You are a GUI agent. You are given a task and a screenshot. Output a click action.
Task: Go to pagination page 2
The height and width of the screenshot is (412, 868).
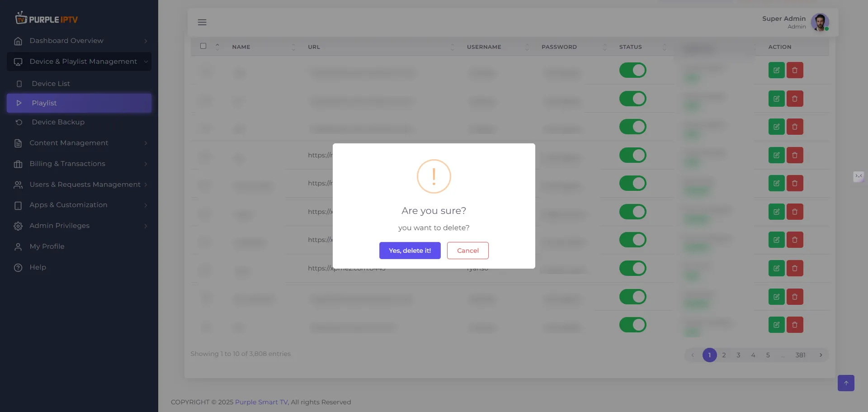click(x=724, y=355)
